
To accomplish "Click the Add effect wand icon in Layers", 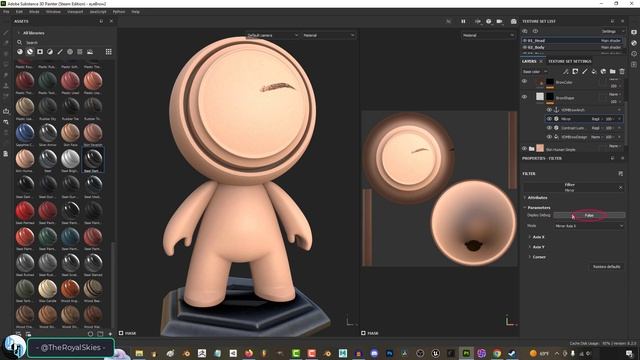I will point(566,71).
